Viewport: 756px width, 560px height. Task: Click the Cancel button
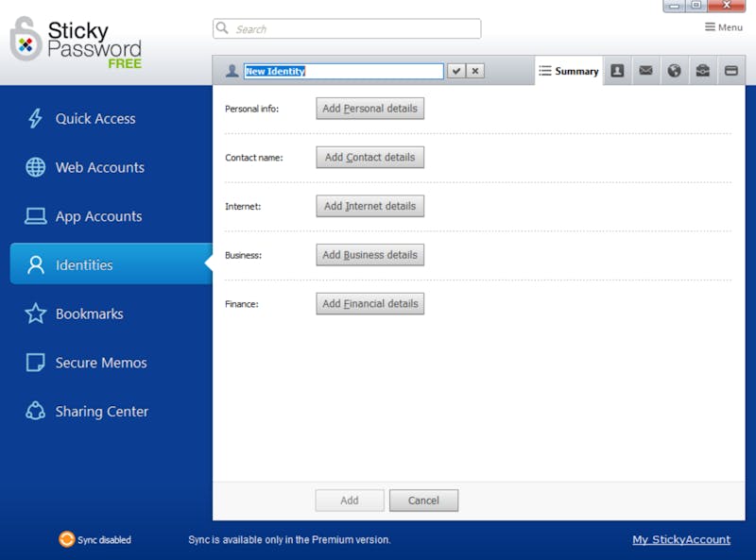click(x=423, y=501)
